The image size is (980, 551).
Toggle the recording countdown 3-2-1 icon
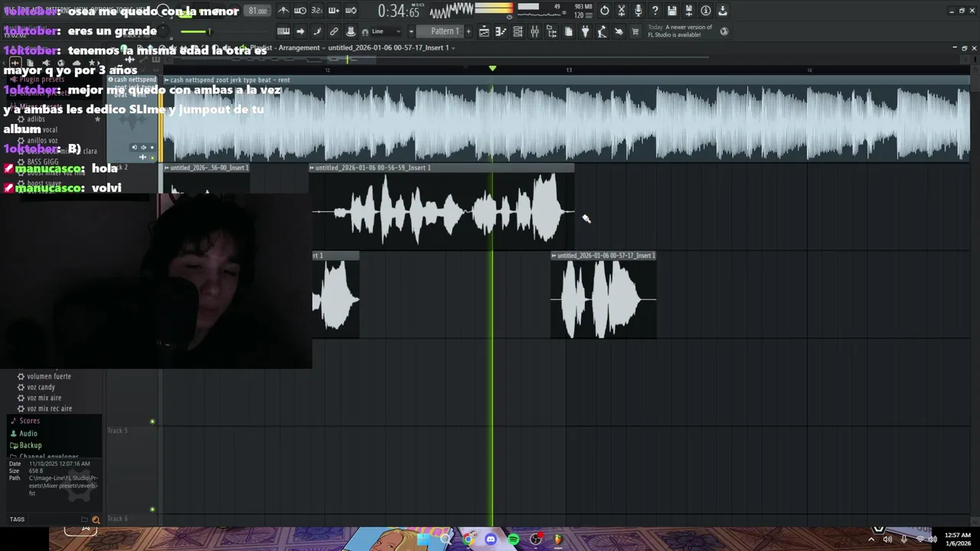tap(317, 11)
